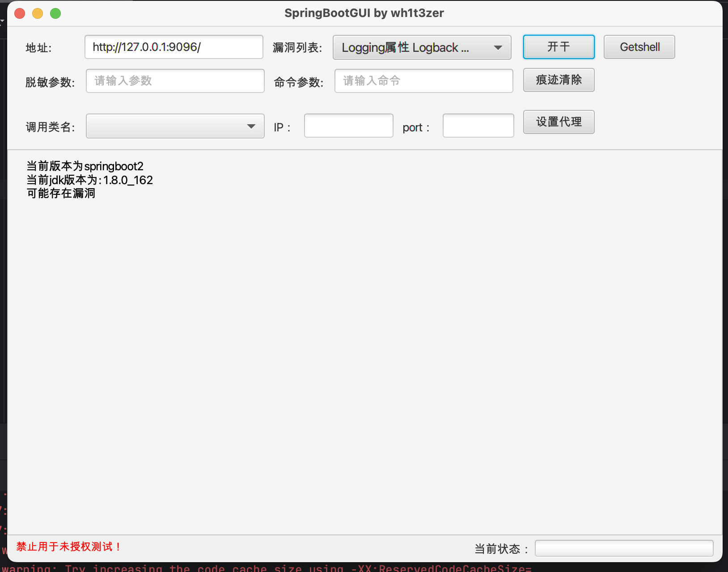
Task: Click the 当前状态 status field
Action: click(624, 548)
